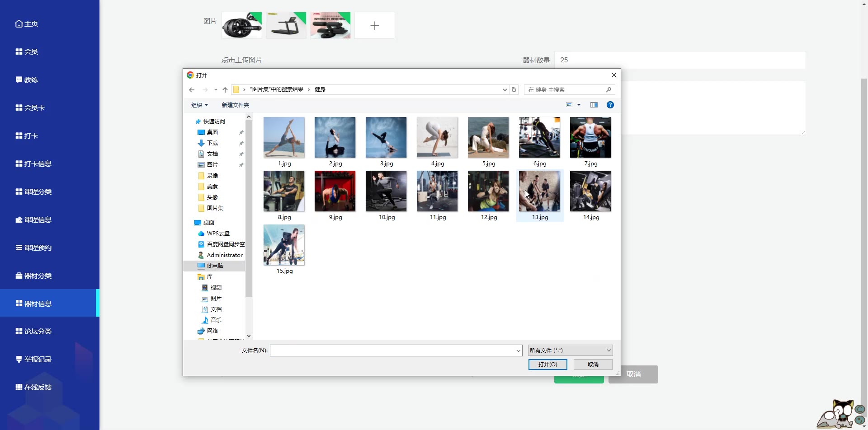Toggle the preview pane icon

point(594,105)
